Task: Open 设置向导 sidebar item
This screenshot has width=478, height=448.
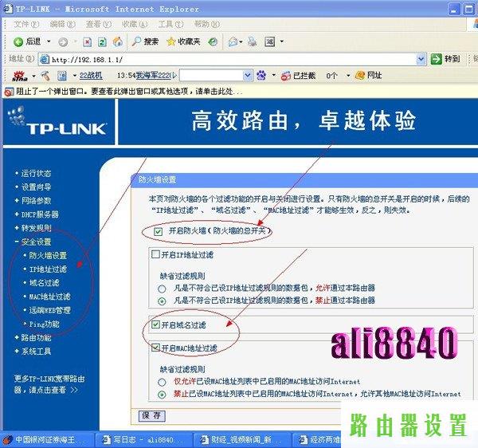Action: [36, 187]
